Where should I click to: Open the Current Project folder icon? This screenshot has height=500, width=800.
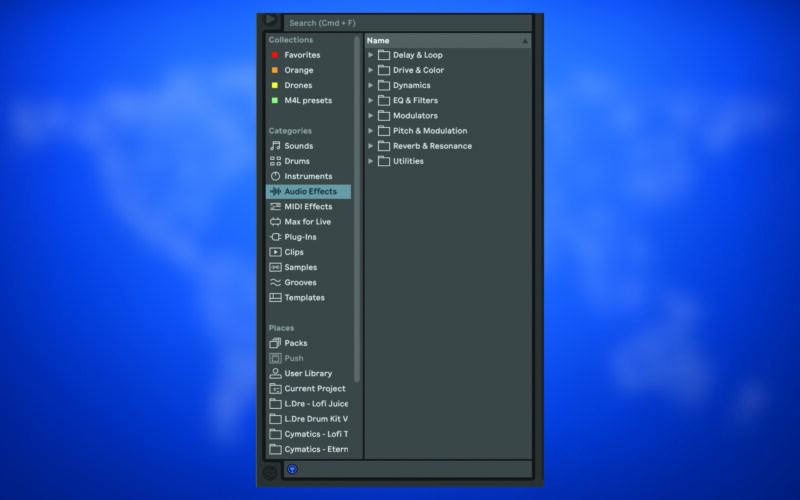276,389
